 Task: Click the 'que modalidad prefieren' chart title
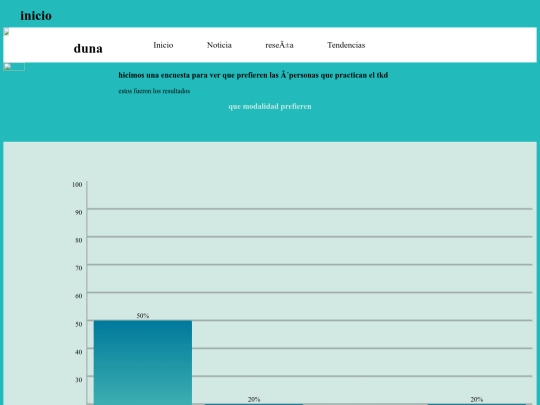(x=270, y=106)
